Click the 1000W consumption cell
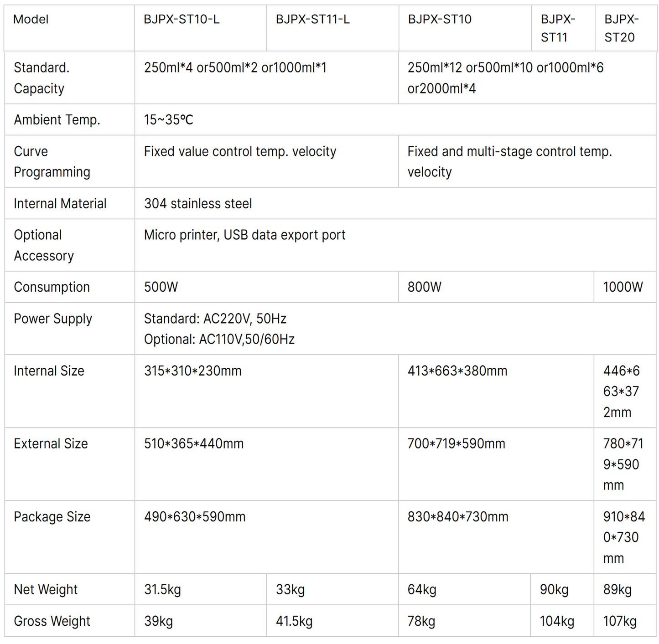659x644 pixels. coord(623,287)
